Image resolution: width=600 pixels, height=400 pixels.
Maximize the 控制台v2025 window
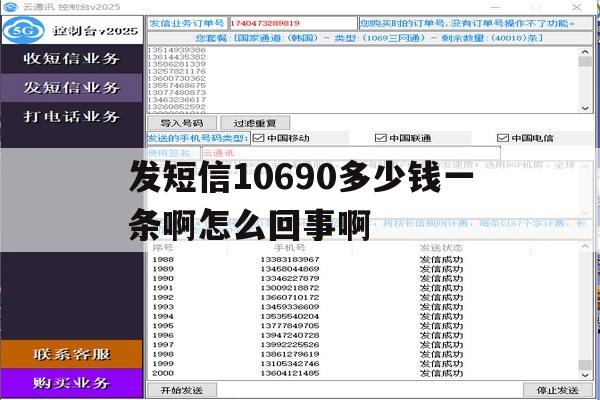coord(536,7)
